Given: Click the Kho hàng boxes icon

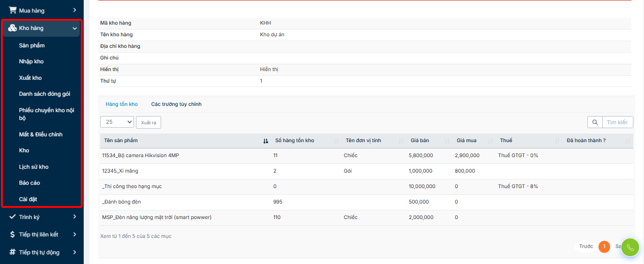Looking at the screenshot, I should [13, 28].
